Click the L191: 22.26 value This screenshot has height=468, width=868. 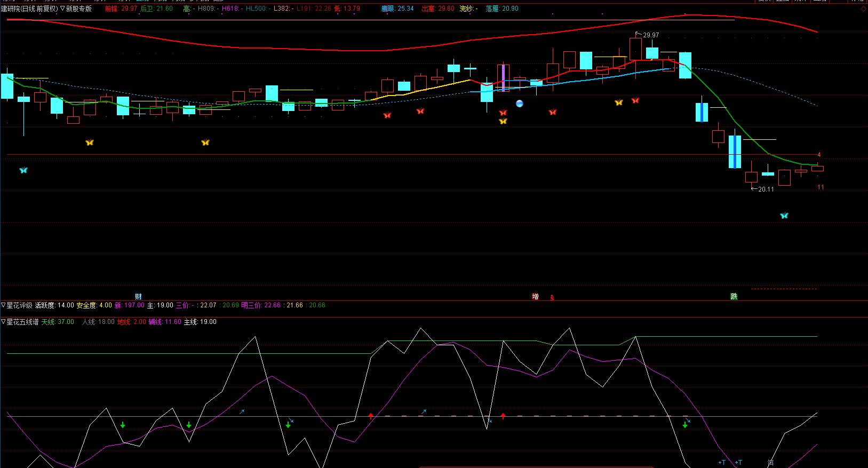(x=314, y=9)
